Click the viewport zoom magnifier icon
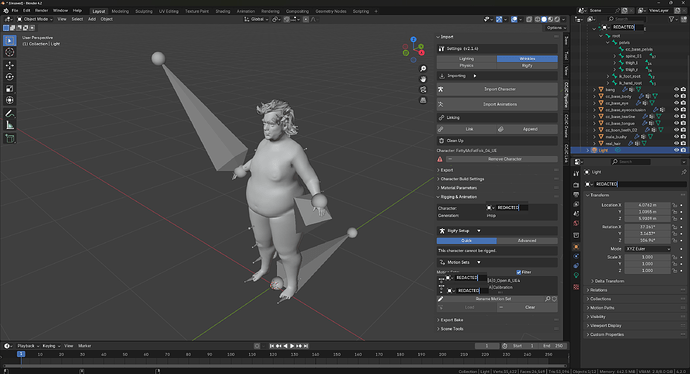This screenshot has height=374, width=690. pyautogui.click(x=423, y=69)
